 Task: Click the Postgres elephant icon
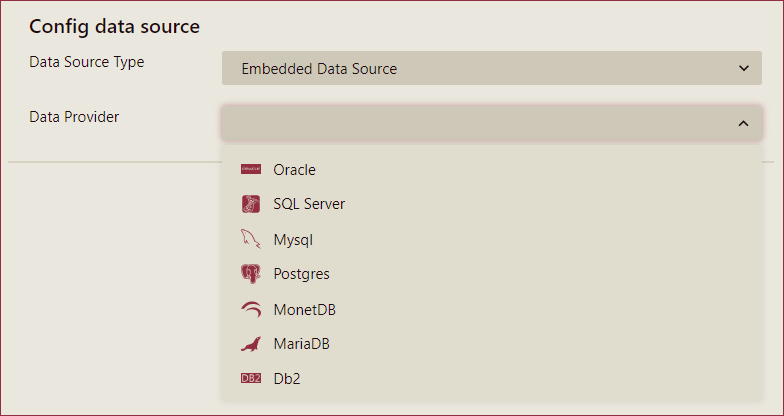[251, 274]
